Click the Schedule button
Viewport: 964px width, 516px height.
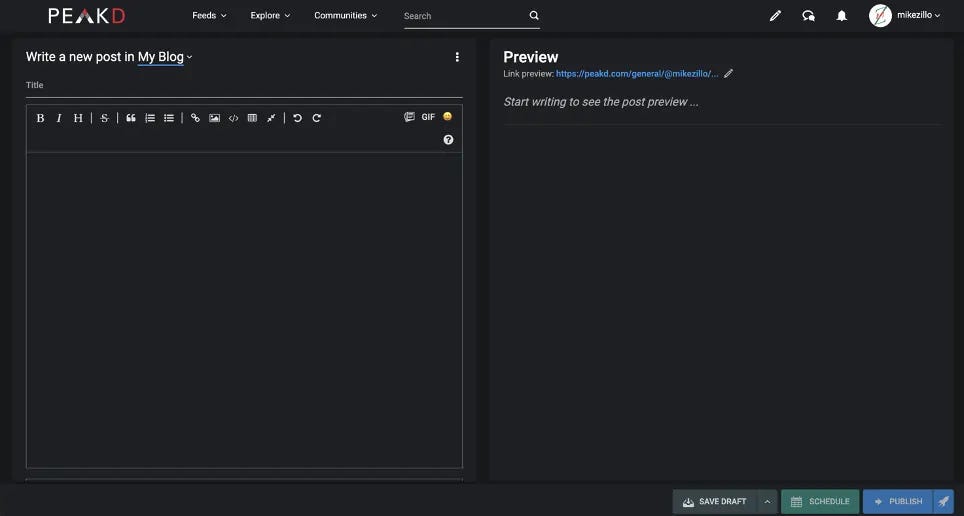[820, 501]
